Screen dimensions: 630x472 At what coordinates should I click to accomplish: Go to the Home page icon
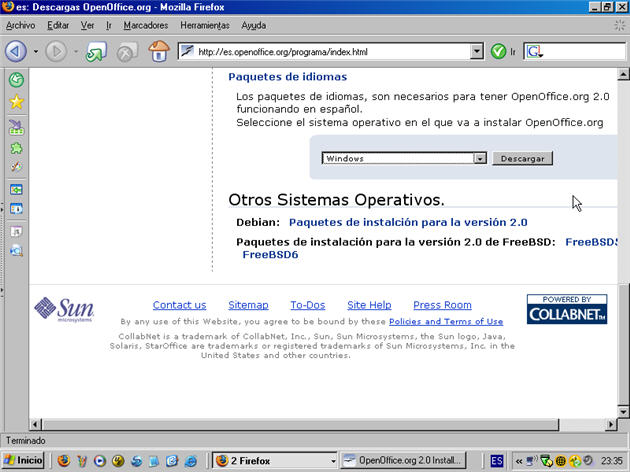157,51
